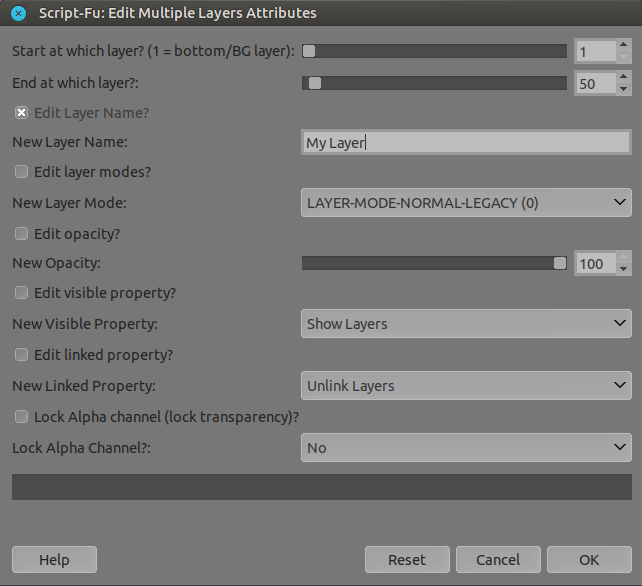The image size is (642, 586).
Task: Click the New Opacity slider handle
Action: click(x=560, y=263)
